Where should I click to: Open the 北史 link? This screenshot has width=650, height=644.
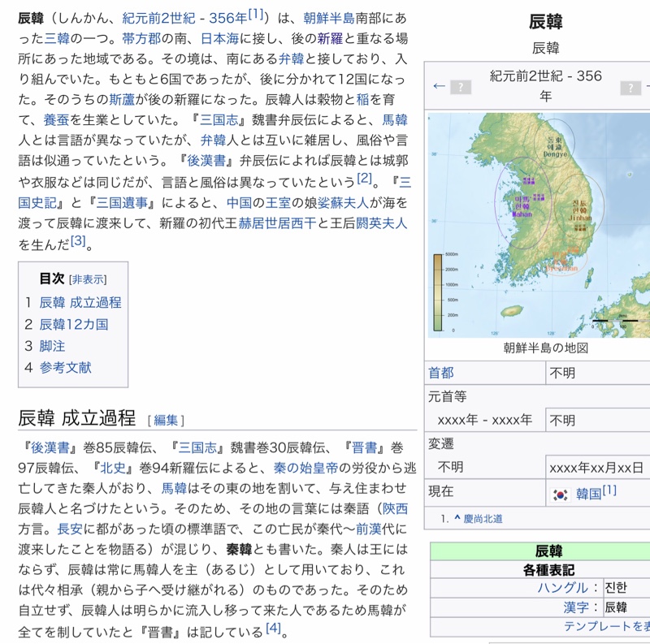113,468
